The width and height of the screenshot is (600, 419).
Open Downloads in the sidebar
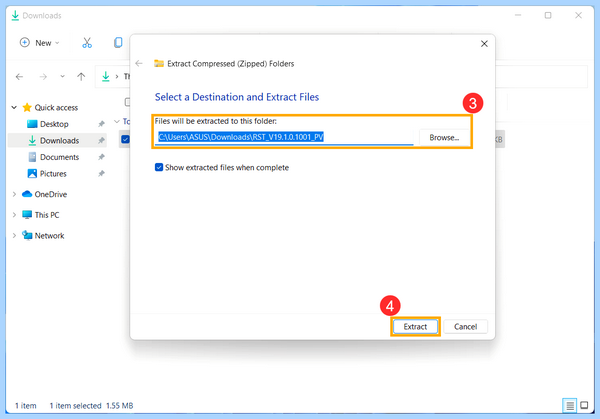pyautogui.click(x=59, y=140)
